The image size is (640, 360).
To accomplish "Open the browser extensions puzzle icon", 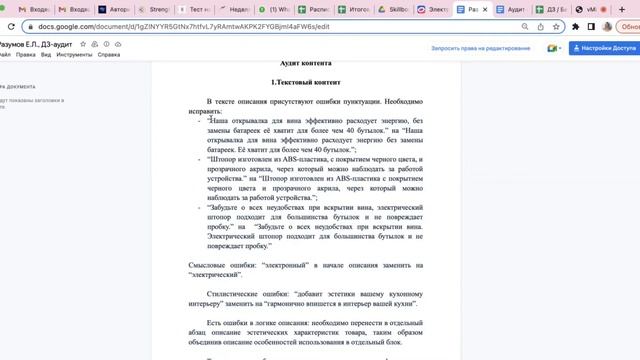I will pyautogui.click(x=576, y=27).
